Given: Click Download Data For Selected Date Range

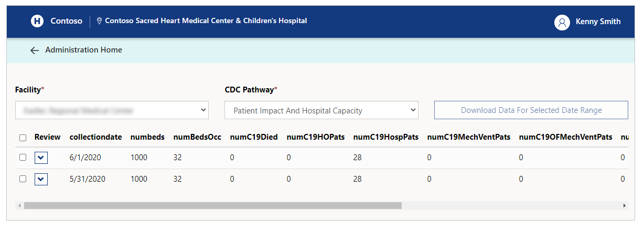Looking at the screenshot, I should (x=531, y=110).
